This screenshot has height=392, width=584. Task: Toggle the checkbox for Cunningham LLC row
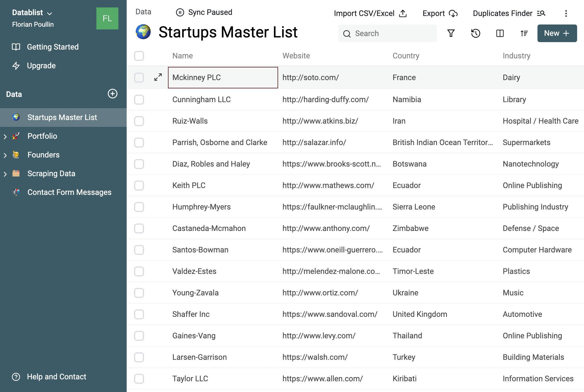[140, 99]
